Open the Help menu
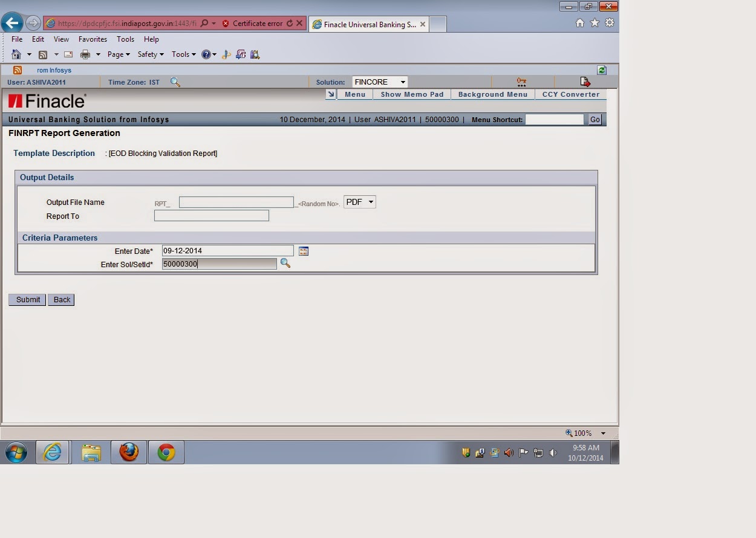This screenshot has height=538, width=756. point(151,39)
